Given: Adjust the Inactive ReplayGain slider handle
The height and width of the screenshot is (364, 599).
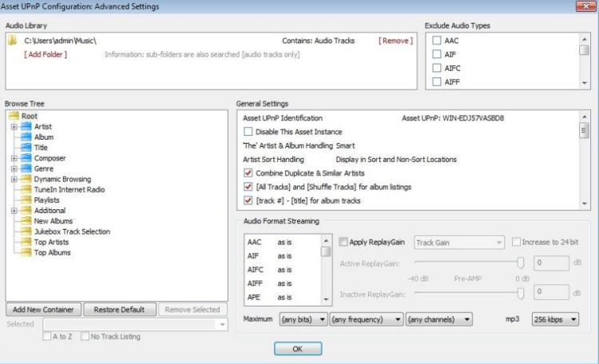Looking at the screenshot, I should (x=520, y=293).
